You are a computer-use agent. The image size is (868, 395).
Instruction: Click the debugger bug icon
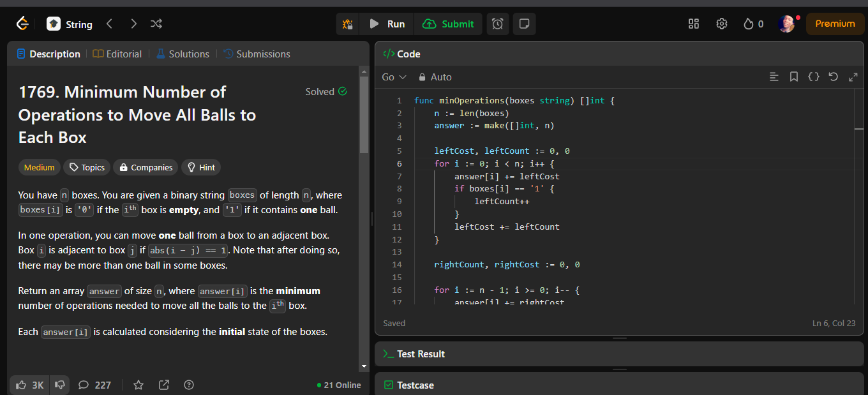(x=347, y=24)
